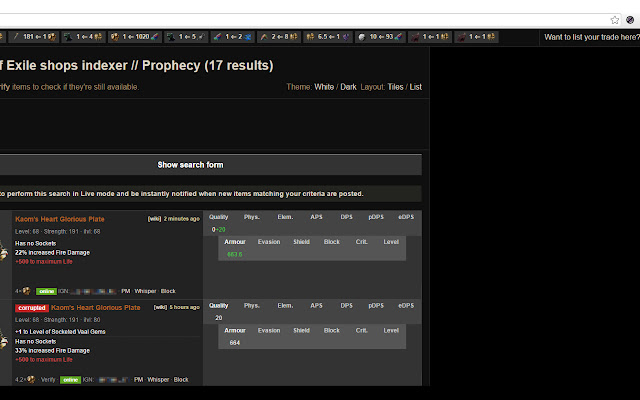Switch theme to White
640x400 pixels.
[x=324, y=87]
